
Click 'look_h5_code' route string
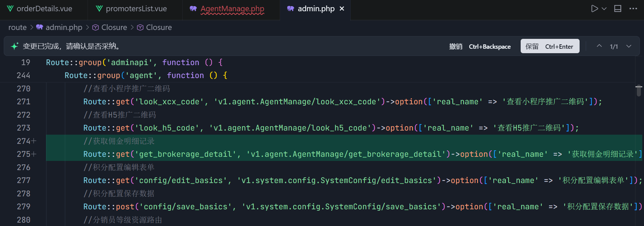pos(167,128)
